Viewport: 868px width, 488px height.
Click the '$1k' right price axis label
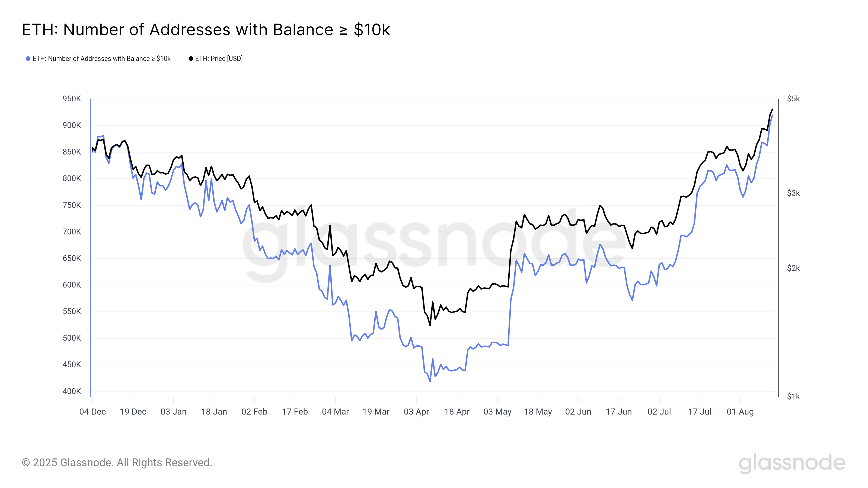click(x=793, y=396)
